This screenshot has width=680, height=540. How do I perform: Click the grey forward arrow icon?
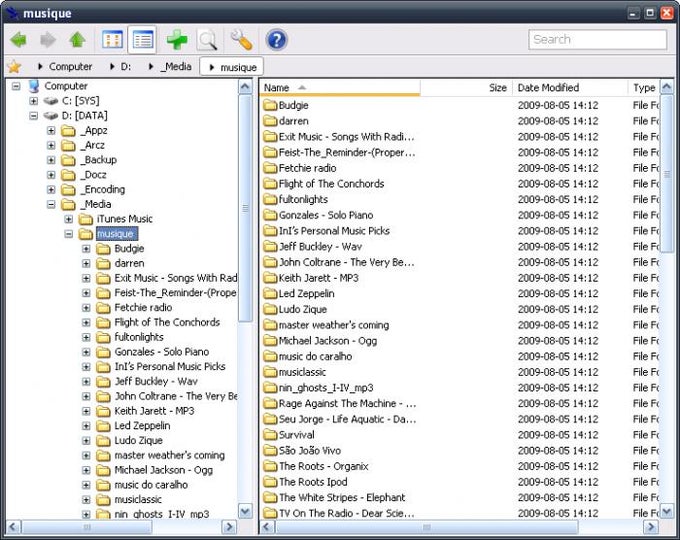point(48,40)
